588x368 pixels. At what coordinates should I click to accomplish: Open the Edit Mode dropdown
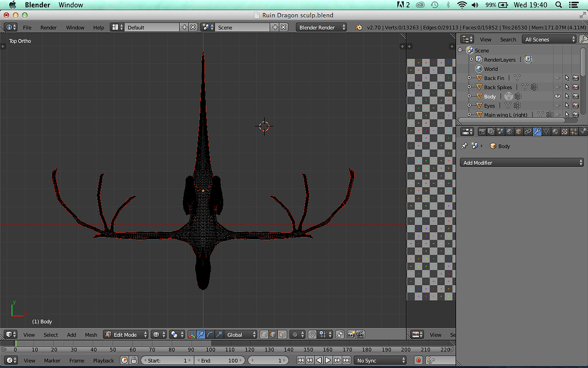126,335
